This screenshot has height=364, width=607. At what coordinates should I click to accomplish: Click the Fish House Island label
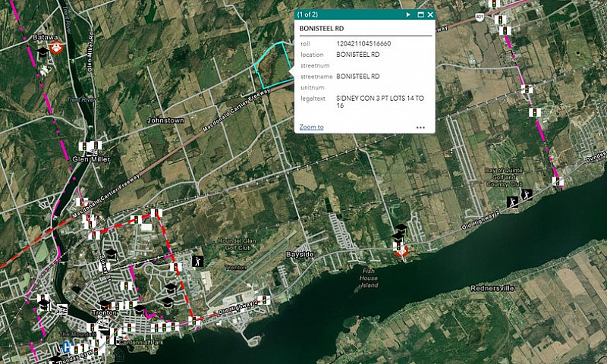click(369, 278)
